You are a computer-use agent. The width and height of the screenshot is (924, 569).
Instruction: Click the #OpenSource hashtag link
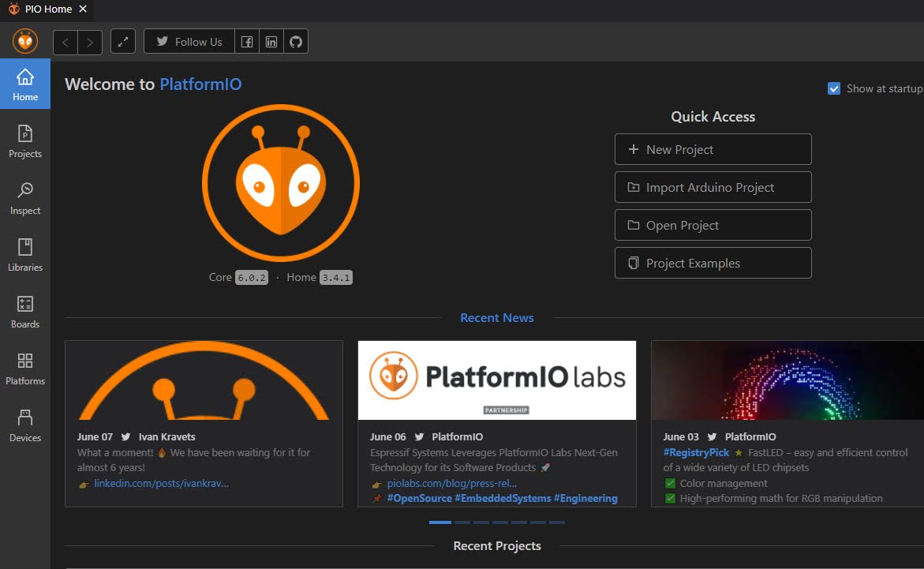point(419,498)
